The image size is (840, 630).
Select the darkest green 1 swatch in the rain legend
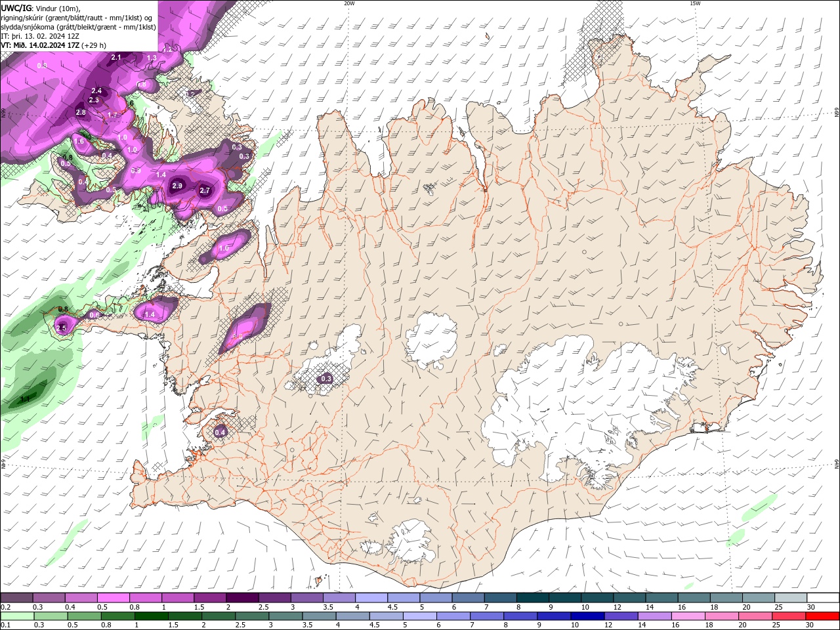[x=151, y=616]
